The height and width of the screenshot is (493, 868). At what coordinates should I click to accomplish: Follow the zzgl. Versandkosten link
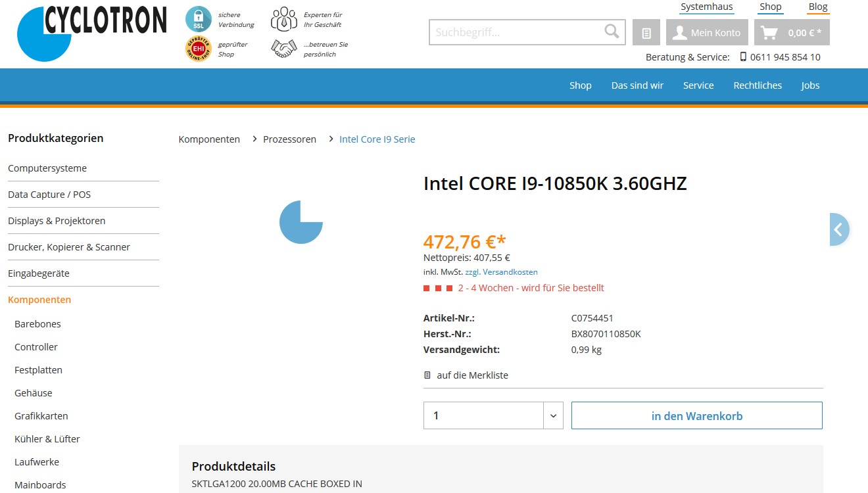point(501,272)
